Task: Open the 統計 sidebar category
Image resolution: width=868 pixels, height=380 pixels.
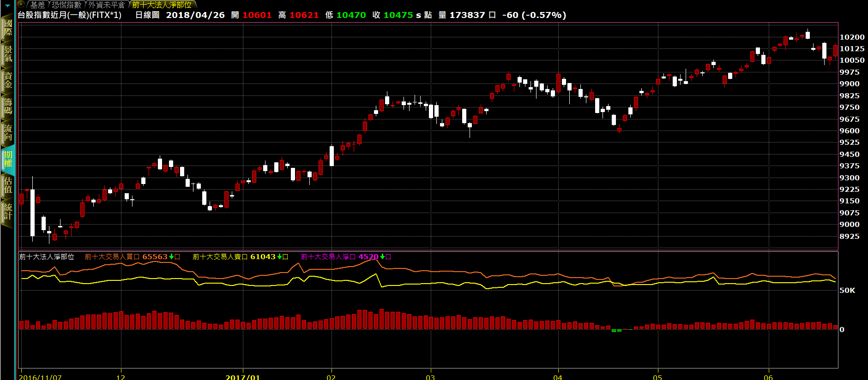Action: (x=8, y=212)
